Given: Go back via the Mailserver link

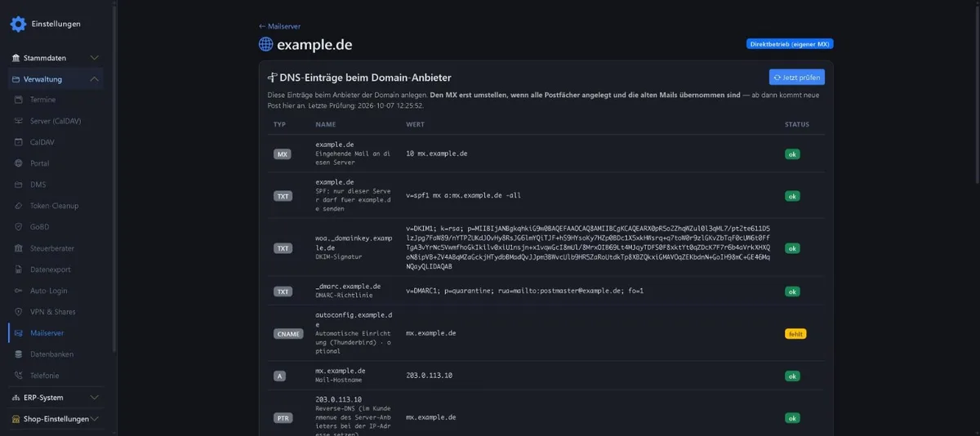Looking at the screenshot, I should click(x=279, y=26).
